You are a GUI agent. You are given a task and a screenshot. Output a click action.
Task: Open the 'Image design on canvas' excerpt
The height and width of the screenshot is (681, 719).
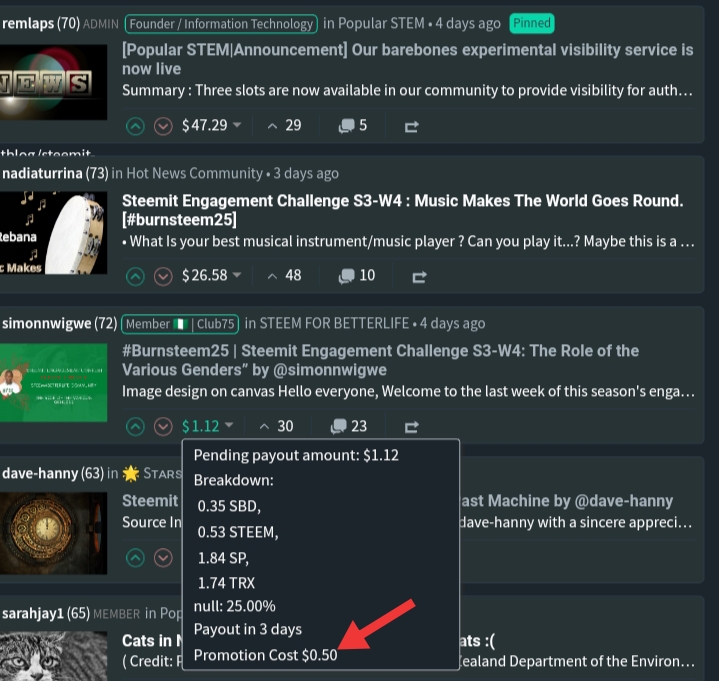(x=408, y=391)
